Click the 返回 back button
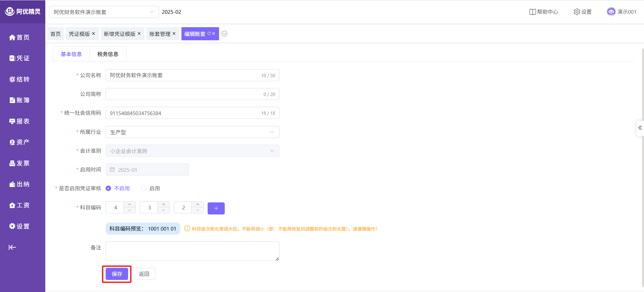This screenshot has height=292, width=644. coord(144,274)
